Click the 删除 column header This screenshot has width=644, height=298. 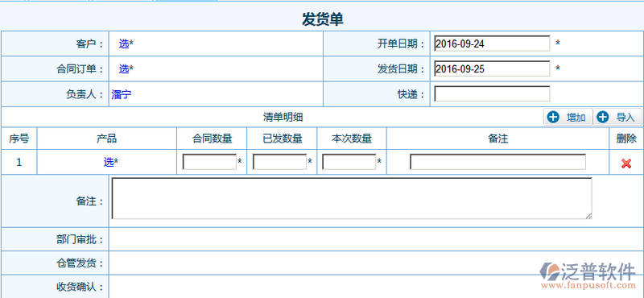click(x=626, y=139)
